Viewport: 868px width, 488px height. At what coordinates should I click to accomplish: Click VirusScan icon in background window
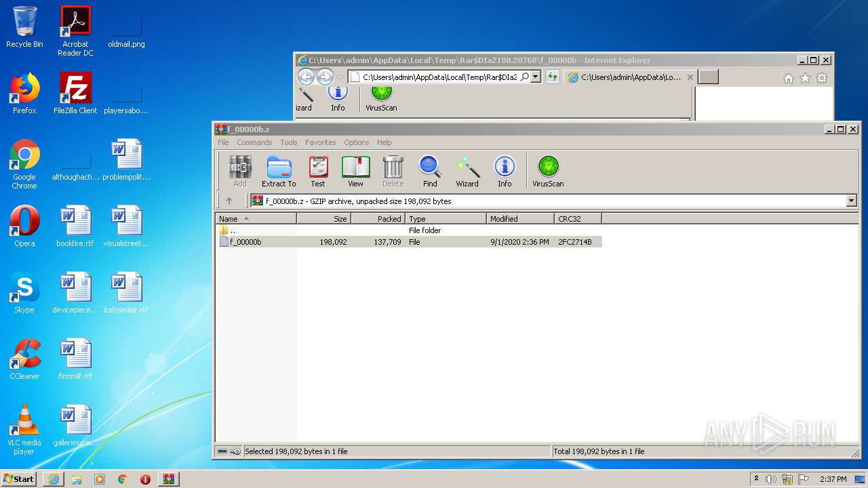click(x=381, y=99)
